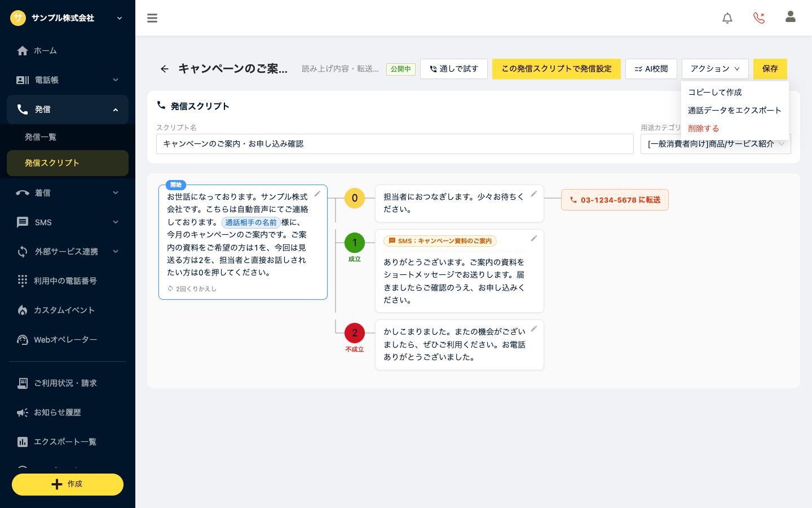Open the notifications bell
Viewport: 812px width, 508px height.
tap(727, 18)
